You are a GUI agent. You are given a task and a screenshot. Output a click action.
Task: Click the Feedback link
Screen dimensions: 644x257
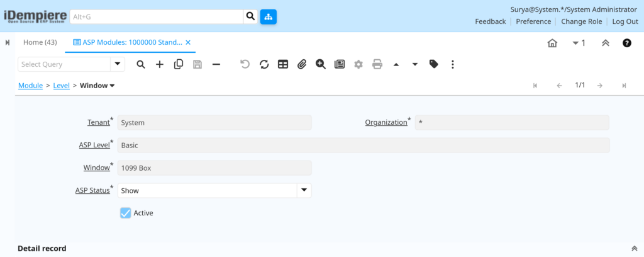point(491,21)
